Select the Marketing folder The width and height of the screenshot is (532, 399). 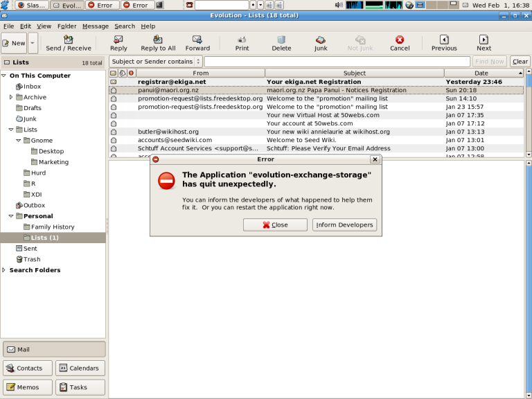pos(50,162)
